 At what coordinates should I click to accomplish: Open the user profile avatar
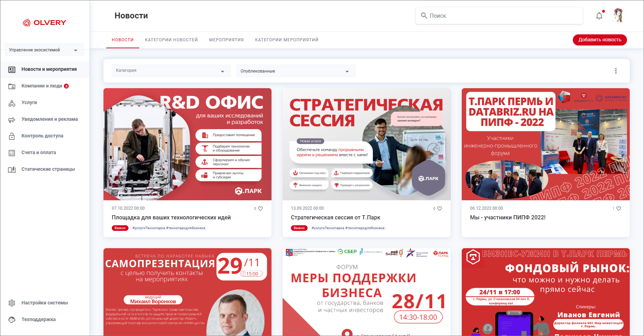pyautogui.click(x=618, y=16)
